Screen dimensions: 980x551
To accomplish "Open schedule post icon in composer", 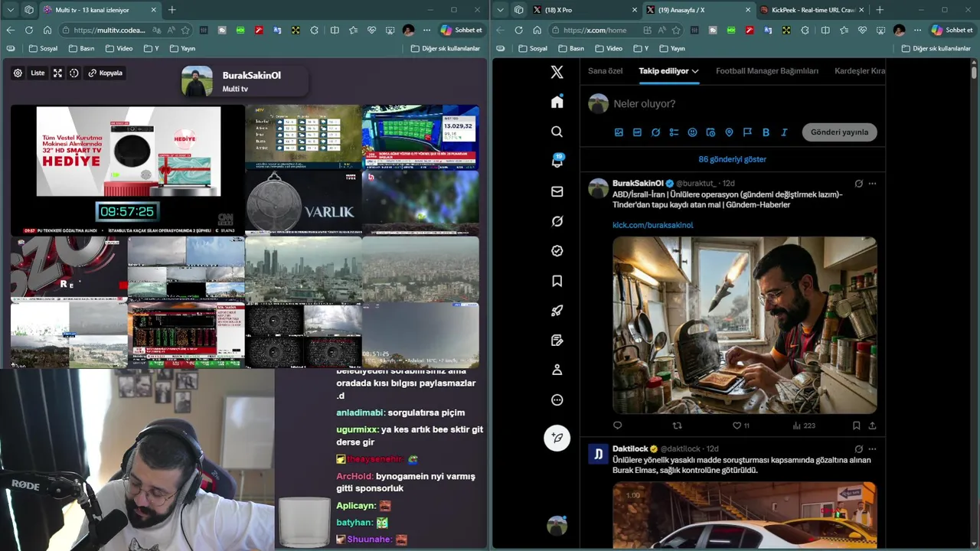I will pos(710,132).
